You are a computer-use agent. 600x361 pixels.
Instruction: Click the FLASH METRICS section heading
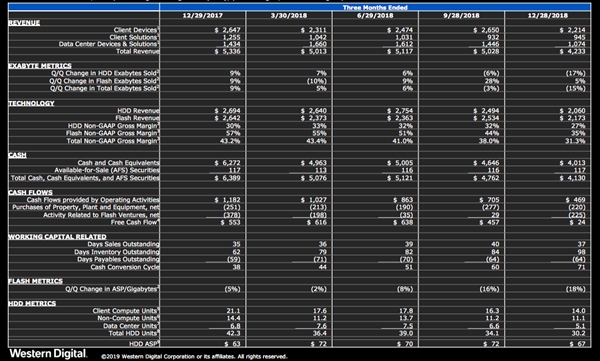tap(36, 281)
